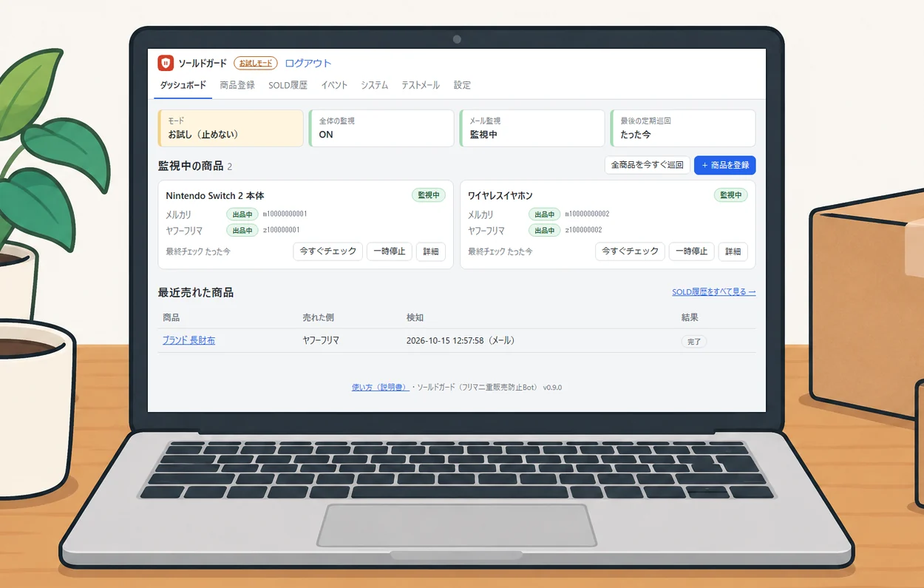Viewport: 924px width, 588px height.
Task: Click 出品中 badge next to z100000001
Action: 242,231
